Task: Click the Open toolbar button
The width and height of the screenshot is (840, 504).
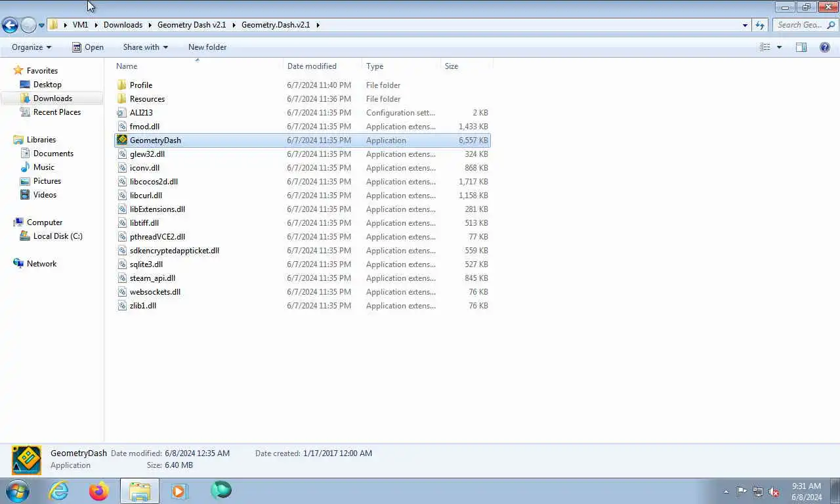Action: [88, 47]
